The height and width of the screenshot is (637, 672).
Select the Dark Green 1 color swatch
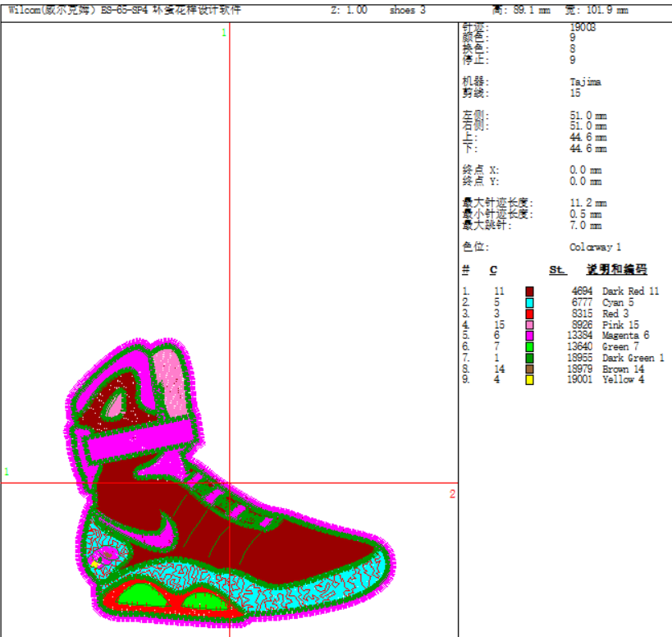pyautogui.click(x=530, y=358)
